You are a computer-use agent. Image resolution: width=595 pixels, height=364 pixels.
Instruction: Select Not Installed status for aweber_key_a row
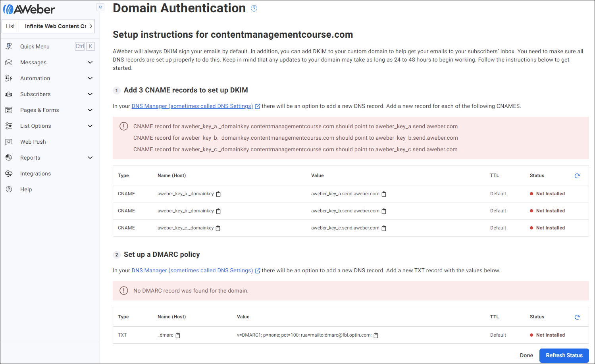pyautogui.click(x=547, y=194)
